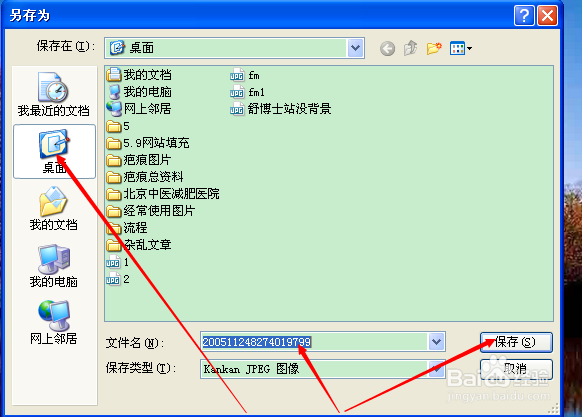The height and width of the screenshot is (417, 582).
Task: Select folder 5.9网站填充
Action: point(148,143)
